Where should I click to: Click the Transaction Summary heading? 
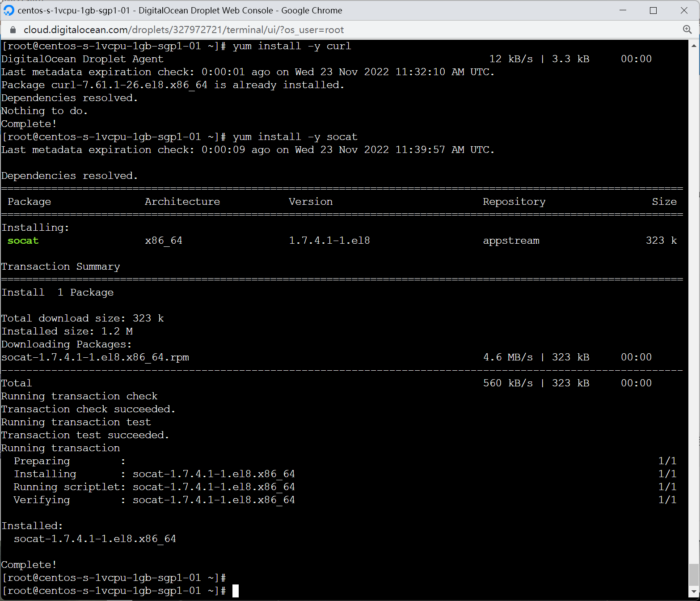click(x=61, y=267)
